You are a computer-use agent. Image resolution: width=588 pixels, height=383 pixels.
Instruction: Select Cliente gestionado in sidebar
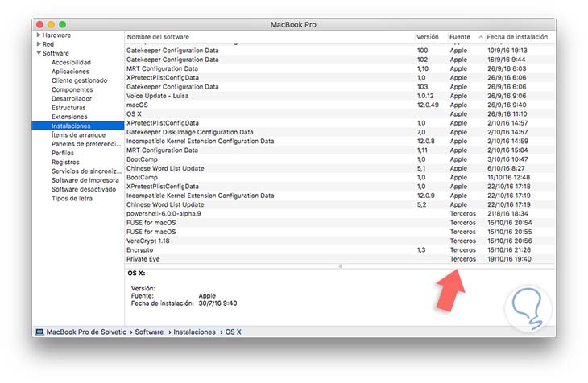coord(79,80)
